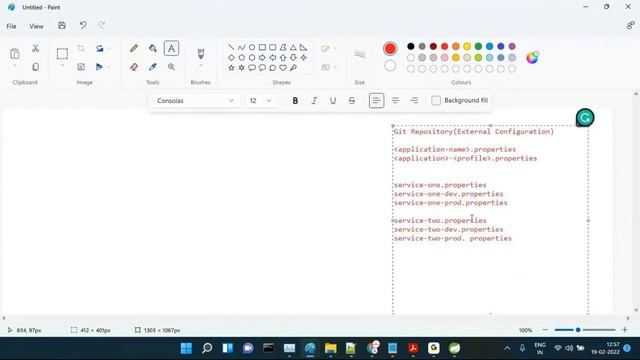Select the Eraser tool

coord(133,67)
